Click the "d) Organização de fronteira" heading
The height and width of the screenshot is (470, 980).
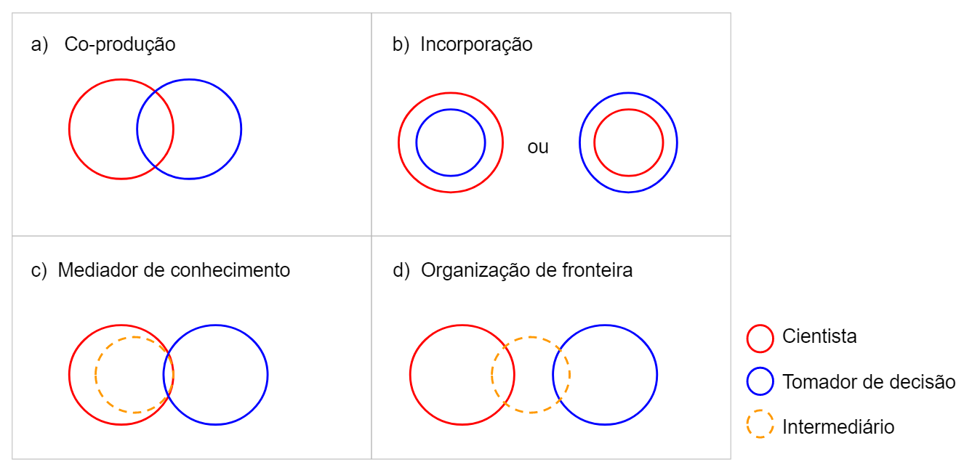[x=513, y=270]
